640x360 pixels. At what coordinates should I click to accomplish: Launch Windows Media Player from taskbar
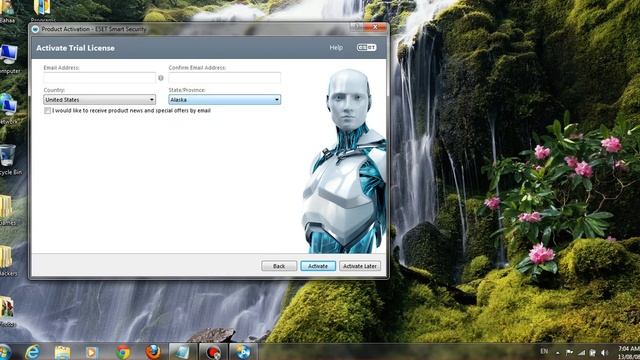[92, 352]
